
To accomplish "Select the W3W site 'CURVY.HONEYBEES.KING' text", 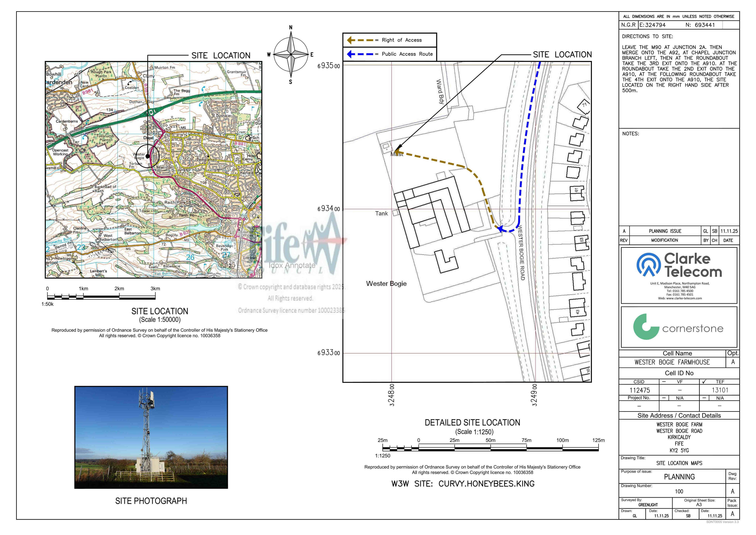I will (486, 484).
